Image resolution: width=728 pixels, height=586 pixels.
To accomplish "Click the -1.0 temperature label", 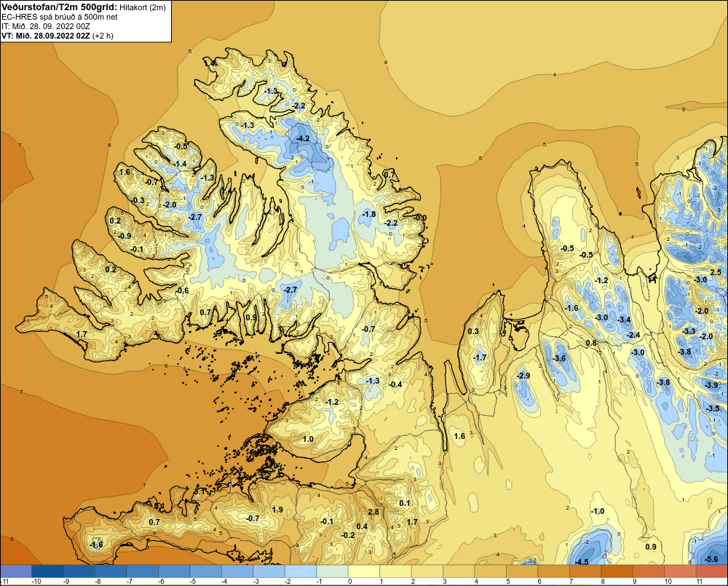I will [x=598, y=511].
